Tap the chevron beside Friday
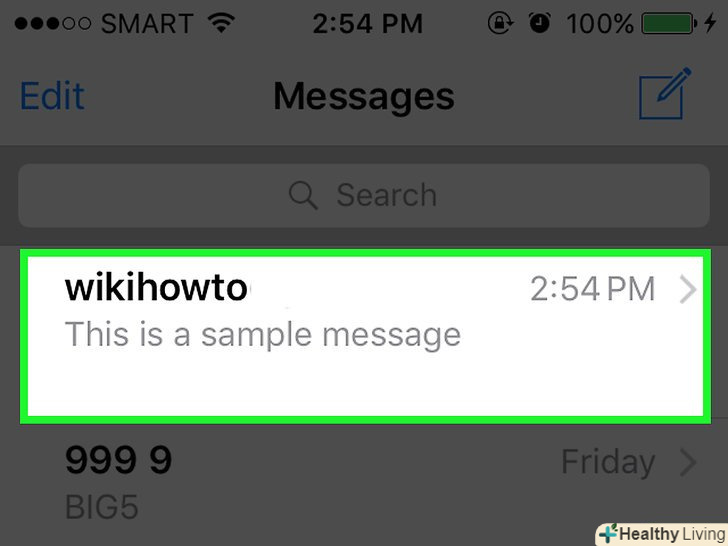 [x=688, y=462]
